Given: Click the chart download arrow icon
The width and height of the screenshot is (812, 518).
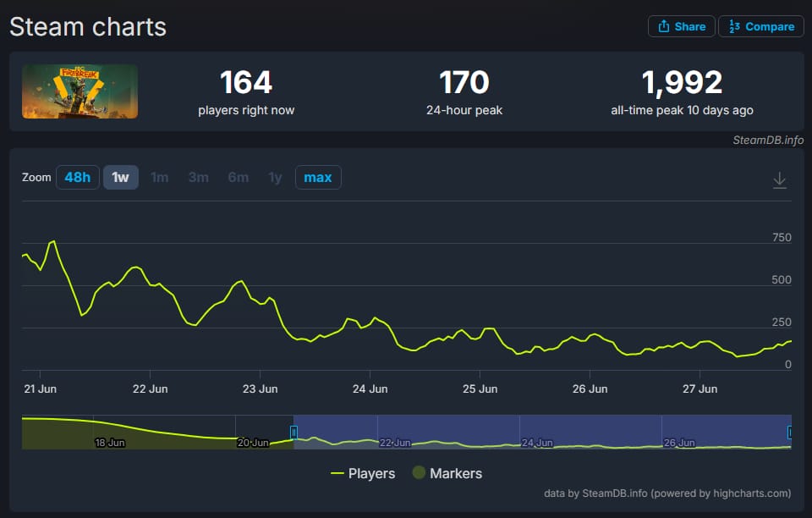Looking at the screenshot, I should [x=779, y=179].
